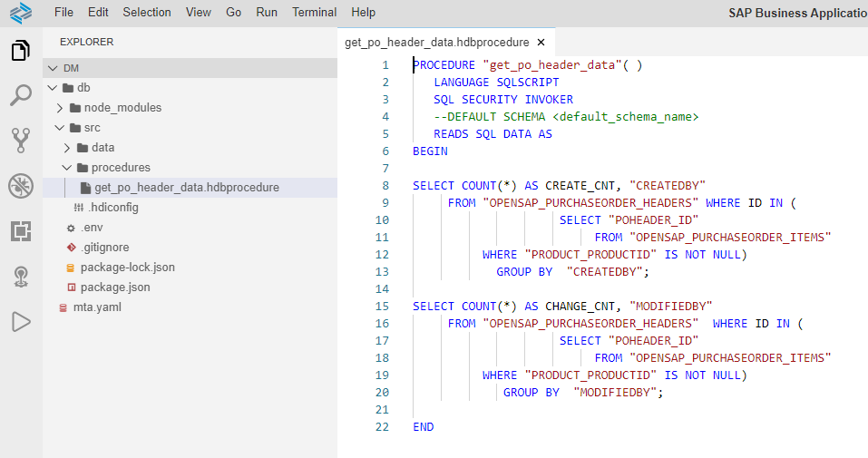
Task: Click the SAP Business Application Studio logo
Action: tap(21, 13)
